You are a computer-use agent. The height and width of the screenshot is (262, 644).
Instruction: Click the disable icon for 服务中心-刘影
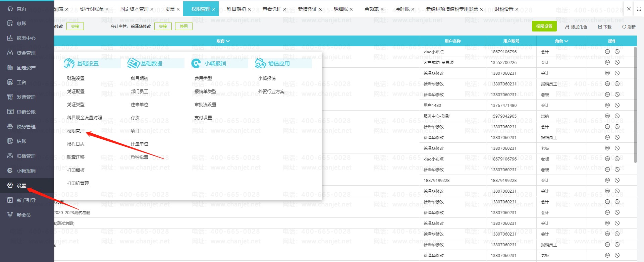click(x=617, y=116)
